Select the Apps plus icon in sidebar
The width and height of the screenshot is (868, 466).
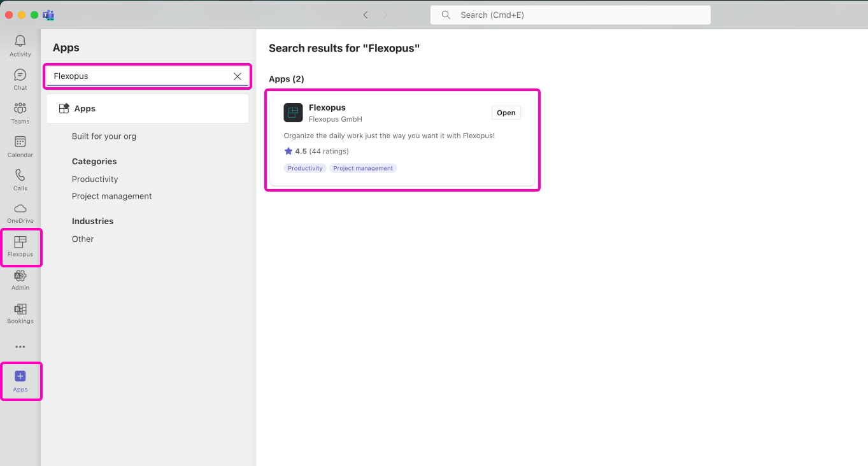20,377
